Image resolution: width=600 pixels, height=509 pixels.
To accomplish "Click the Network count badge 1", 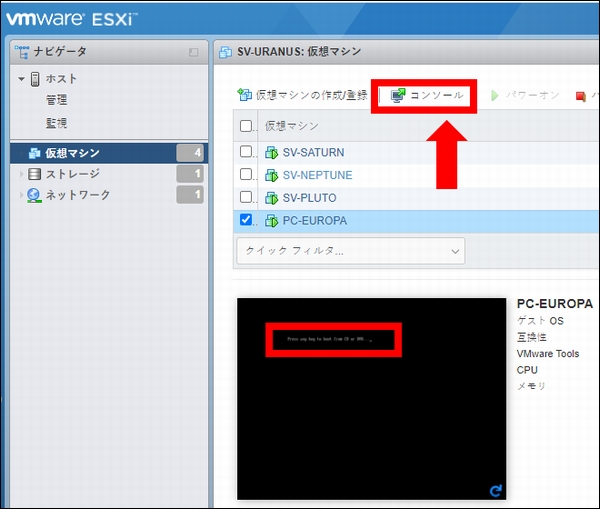I will [190, 195].
